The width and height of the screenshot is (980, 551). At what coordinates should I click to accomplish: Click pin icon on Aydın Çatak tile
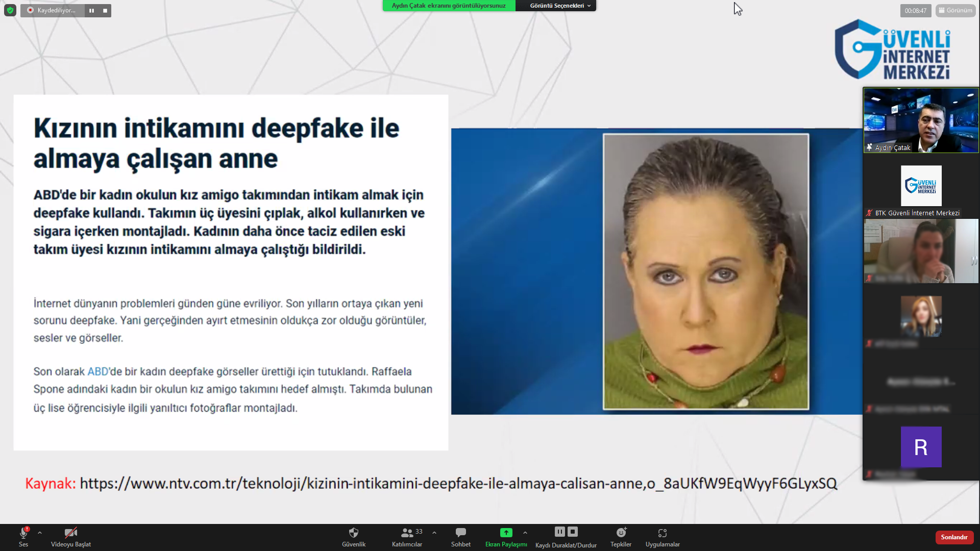pyautogui.click(x=869, y=147)
